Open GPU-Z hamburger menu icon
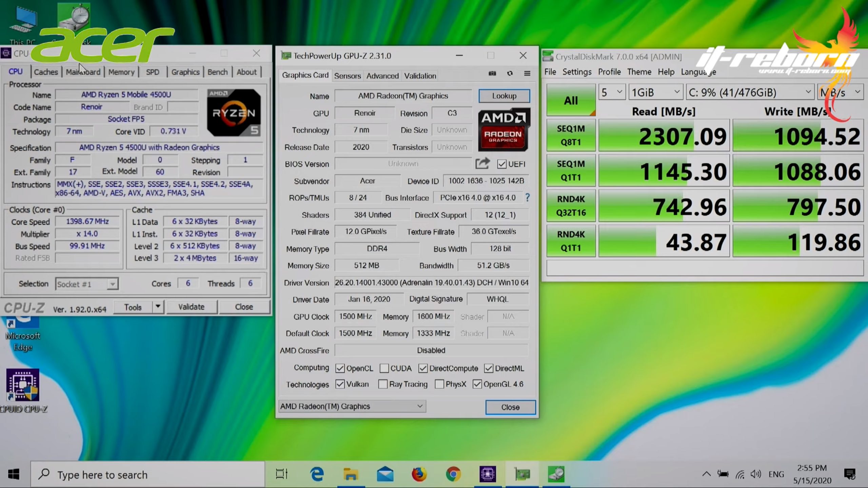868x488 pixels. (527, 73)
